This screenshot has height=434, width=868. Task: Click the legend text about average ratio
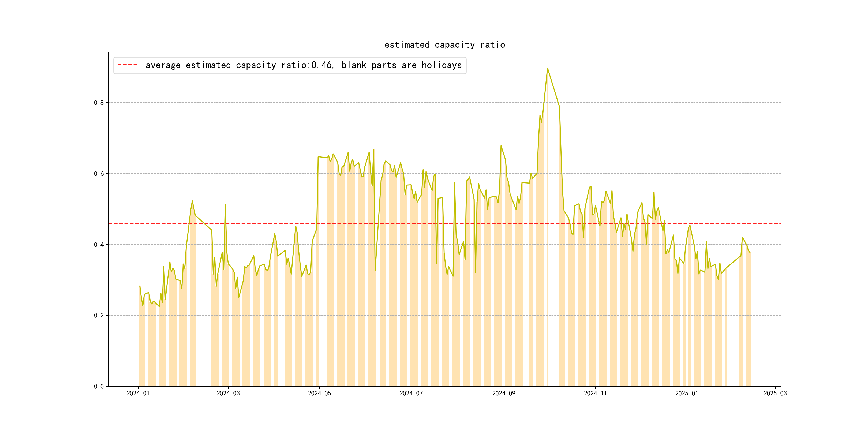tap(303, 65)
